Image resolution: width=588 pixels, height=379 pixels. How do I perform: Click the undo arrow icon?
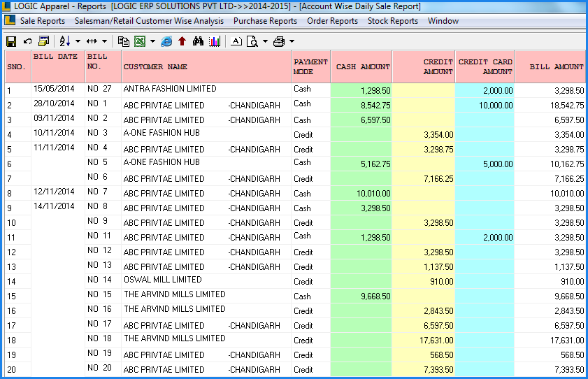pyautogui.click(x=27, y=41)
